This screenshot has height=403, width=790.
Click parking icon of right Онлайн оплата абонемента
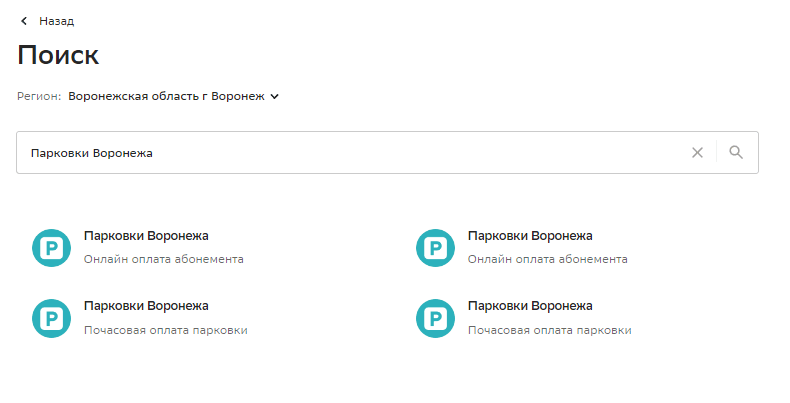coord(435,248)
